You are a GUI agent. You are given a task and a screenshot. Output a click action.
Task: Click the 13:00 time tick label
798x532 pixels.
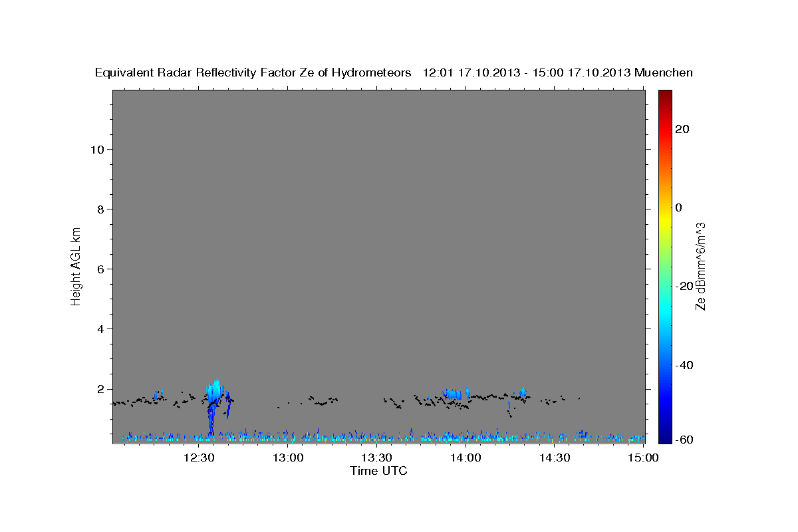pos(288,458)
